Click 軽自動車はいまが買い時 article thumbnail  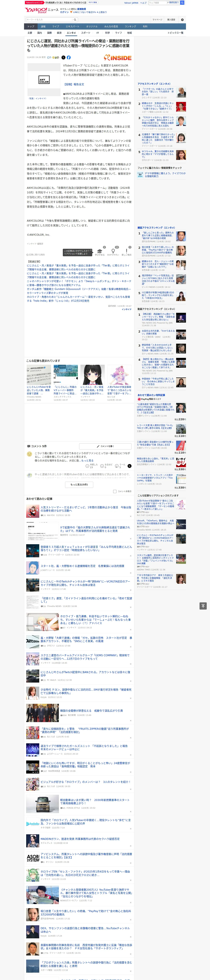pos(42,804)
